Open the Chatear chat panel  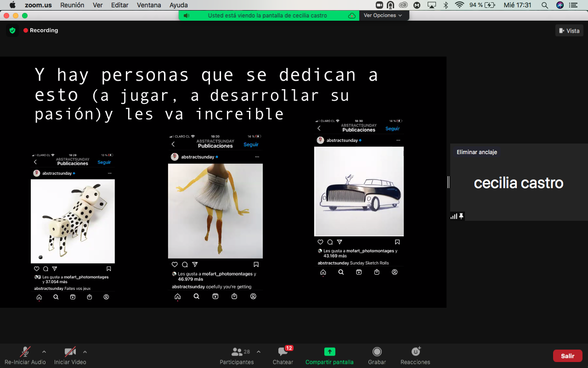point(283,355)
